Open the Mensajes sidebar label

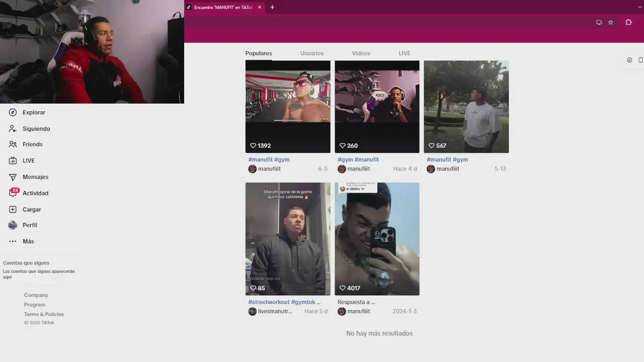point(35,177)
